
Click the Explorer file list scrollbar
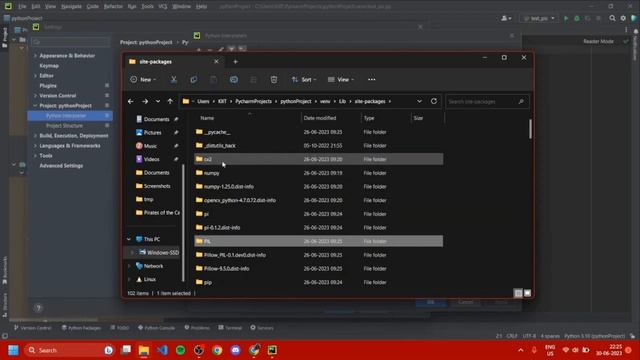pos(530,129)
